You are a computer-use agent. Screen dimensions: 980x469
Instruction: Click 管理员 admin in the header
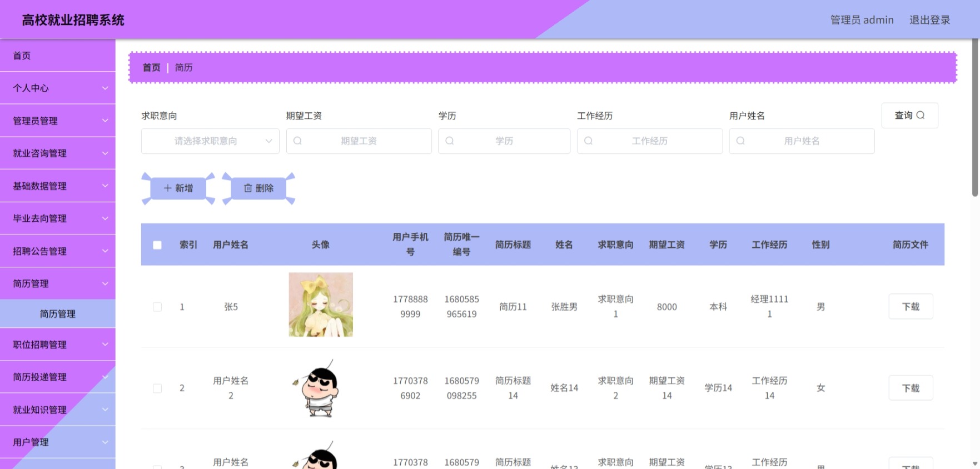click(862, 20)
